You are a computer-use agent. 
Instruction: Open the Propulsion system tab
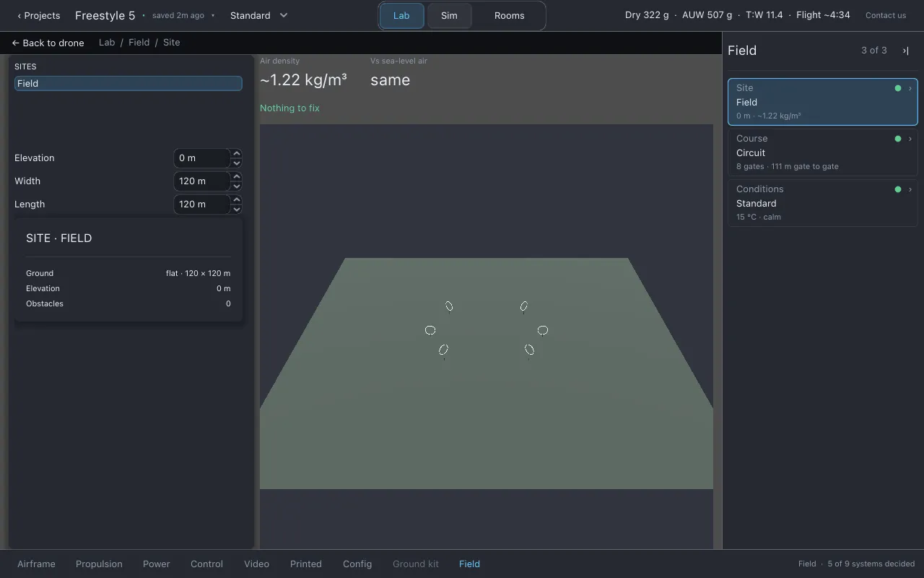tap(99, 564)
